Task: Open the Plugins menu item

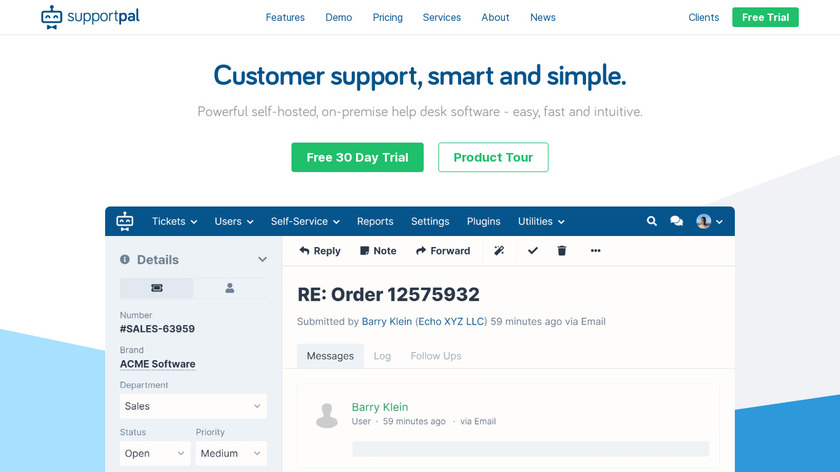Action: coord(483,221)
